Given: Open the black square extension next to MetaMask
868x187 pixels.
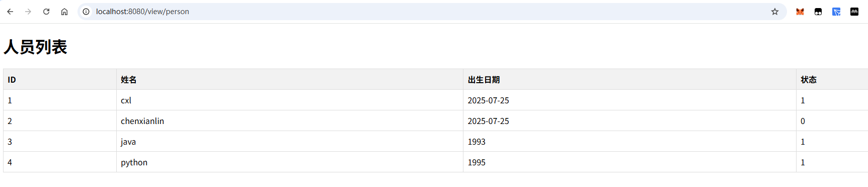Looking at the screenshot, I should (818, 12).
